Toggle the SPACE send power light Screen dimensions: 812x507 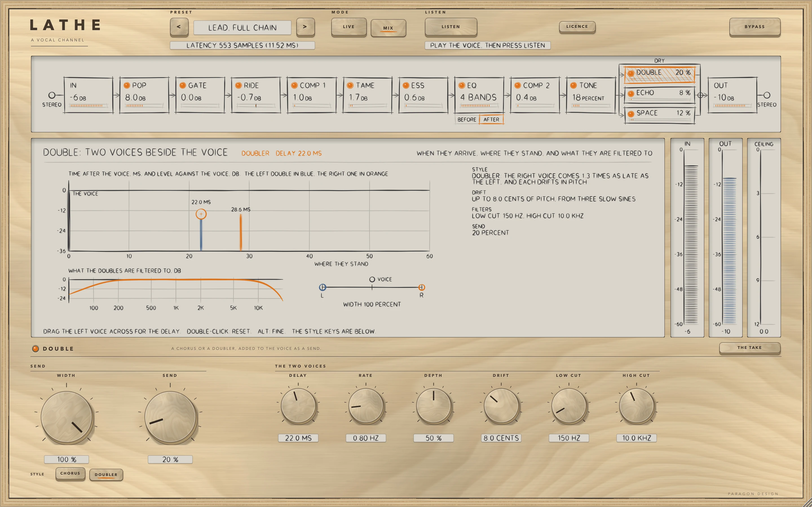pos(631,114)
